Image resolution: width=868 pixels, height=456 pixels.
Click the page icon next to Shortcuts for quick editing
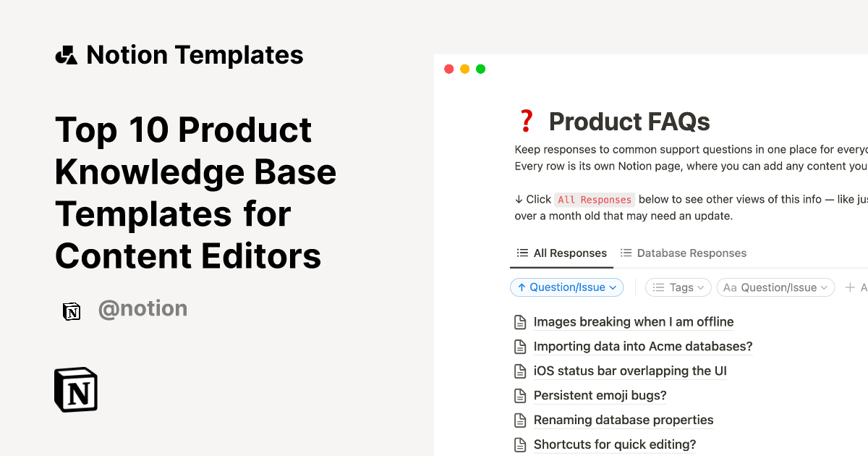coord(521,444)
